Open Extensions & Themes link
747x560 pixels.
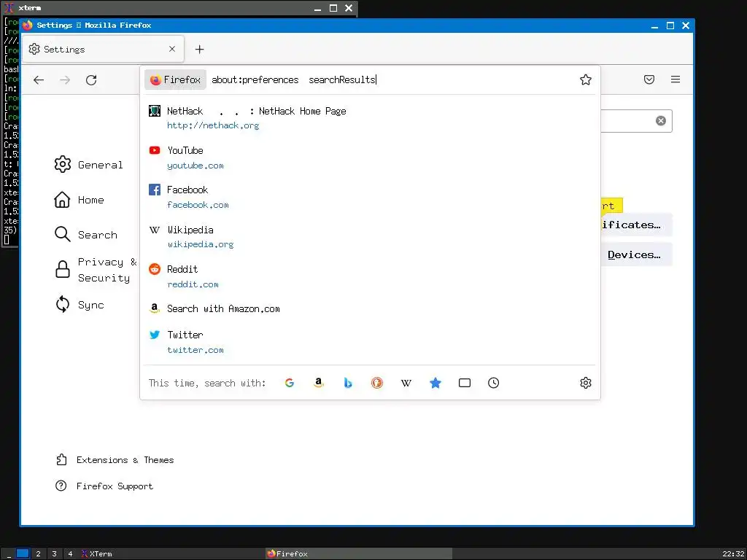(x=115, y=460)
